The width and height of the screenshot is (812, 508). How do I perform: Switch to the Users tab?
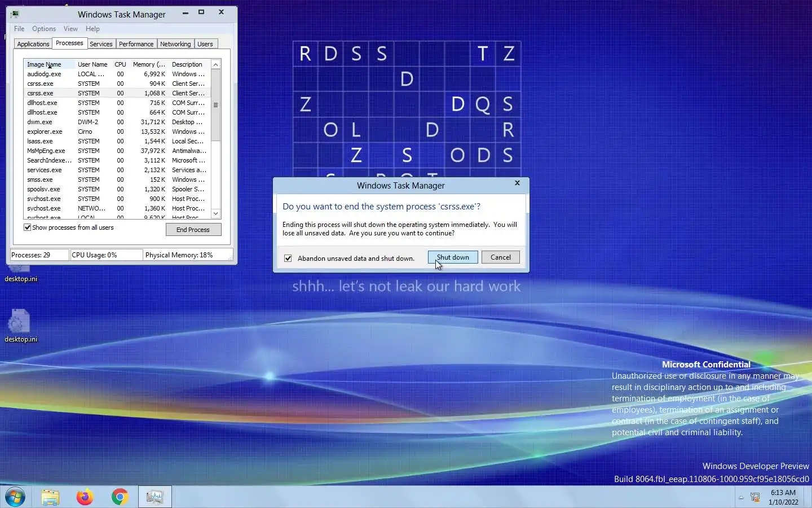205,44
